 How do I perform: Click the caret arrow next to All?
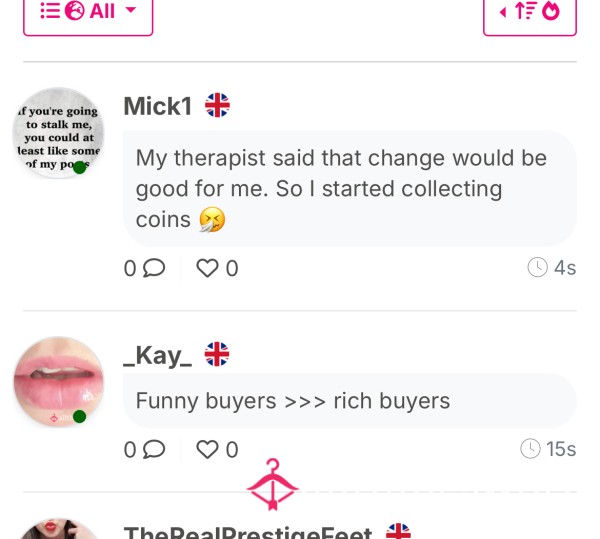click(131, 10)
